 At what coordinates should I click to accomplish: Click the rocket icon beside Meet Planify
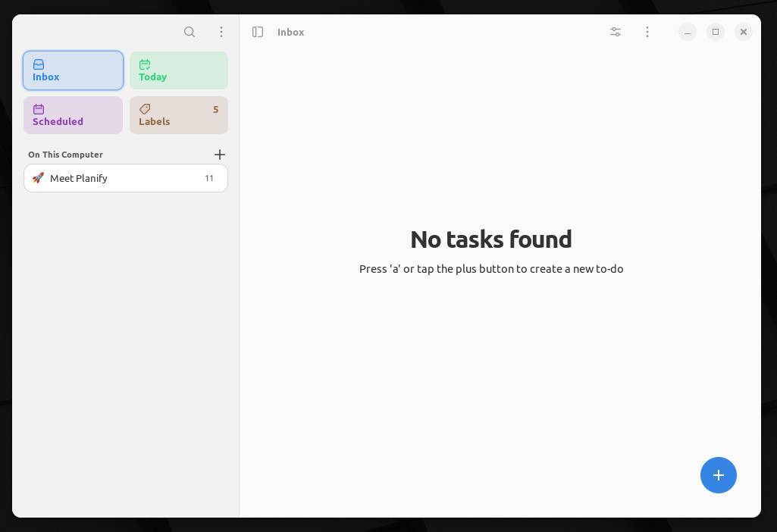tap(38, 178)
